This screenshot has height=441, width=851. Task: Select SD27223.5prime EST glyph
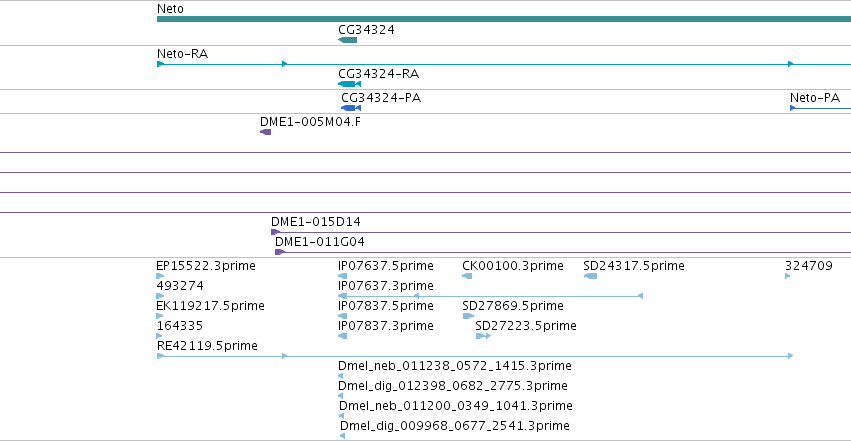click(483, 336)
